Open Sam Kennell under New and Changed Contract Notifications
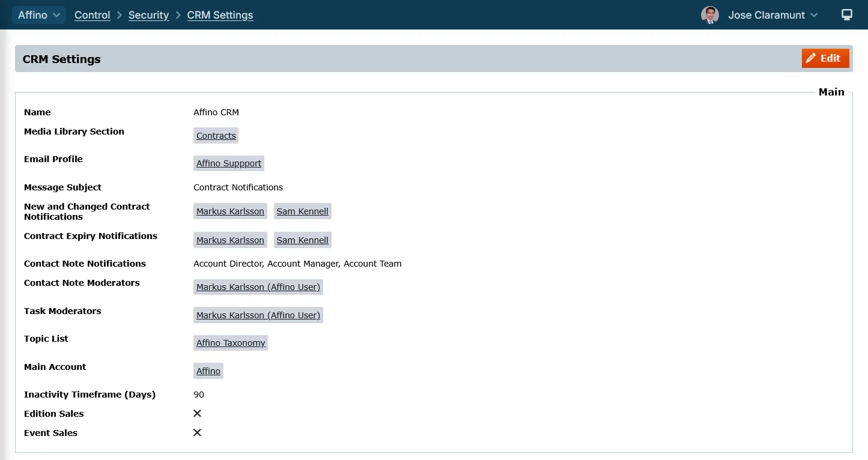 (302, 211)
